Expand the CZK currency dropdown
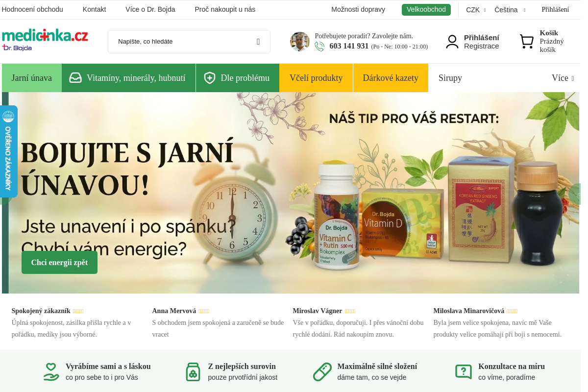The image size is (588, 392). pyautogui.click(x=476, y=10)
